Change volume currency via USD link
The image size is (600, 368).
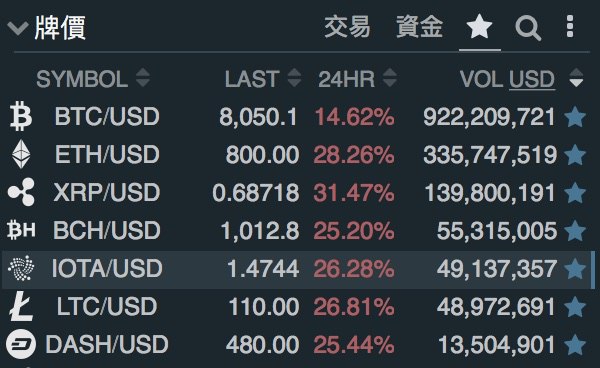click(532, 80)
